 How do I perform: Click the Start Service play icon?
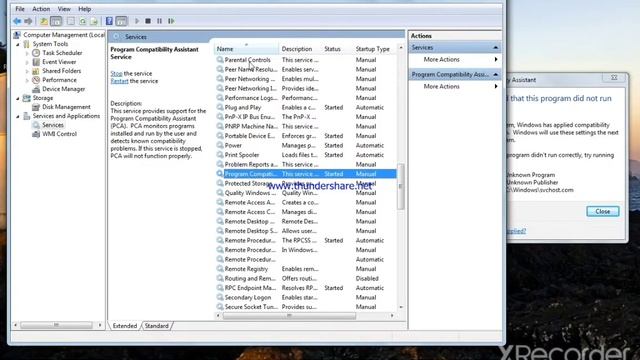coord(137,21)
